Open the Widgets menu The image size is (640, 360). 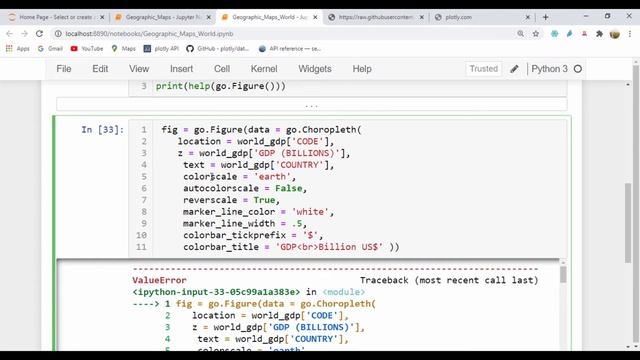(315, 69)
